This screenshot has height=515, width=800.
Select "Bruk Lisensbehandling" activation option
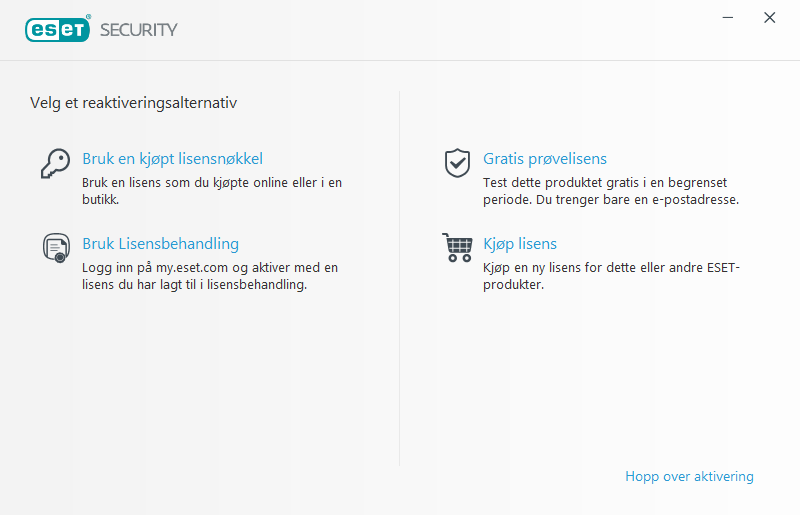coord(160,244)
